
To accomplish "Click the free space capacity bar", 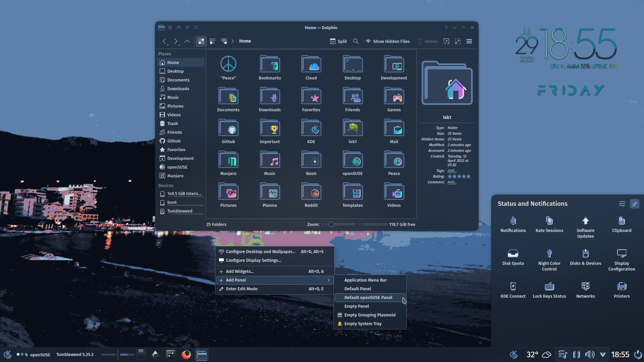I will click(372, 224).
